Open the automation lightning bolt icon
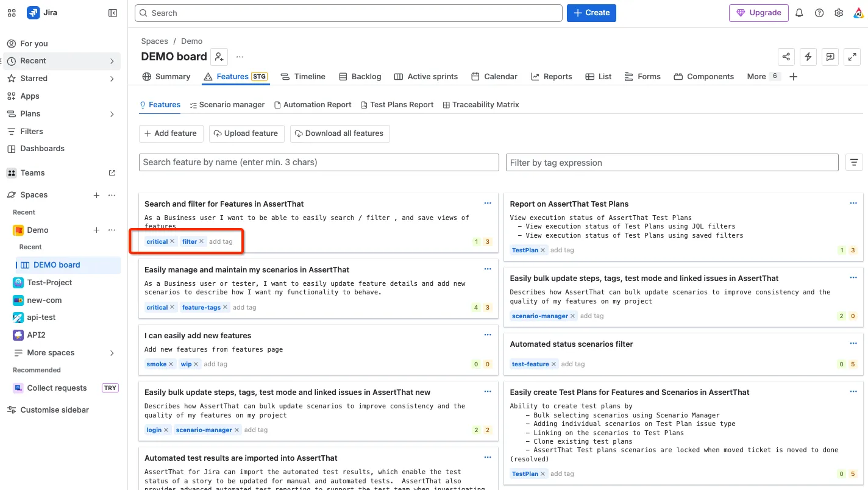 click(808, 57)
